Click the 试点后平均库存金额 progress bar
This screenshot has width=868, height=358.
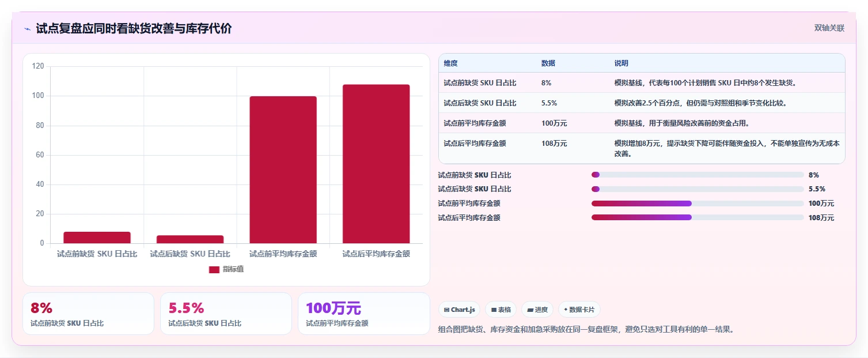(x=698, y=218)
